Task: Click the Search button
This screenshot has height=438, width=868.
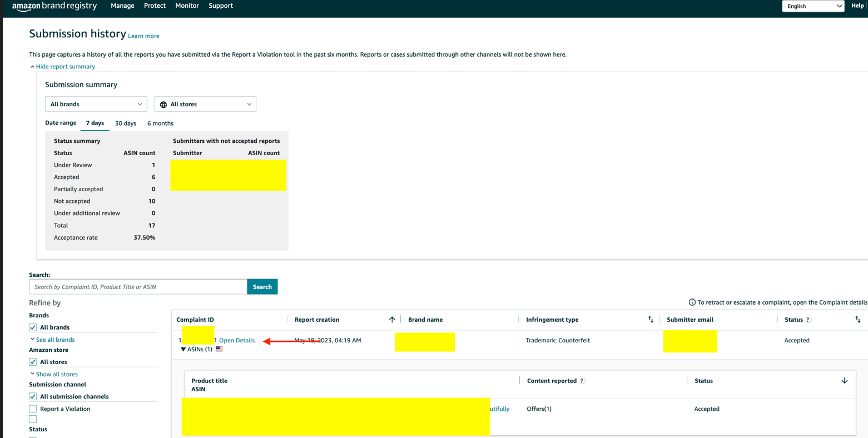Action: (262, 287)
